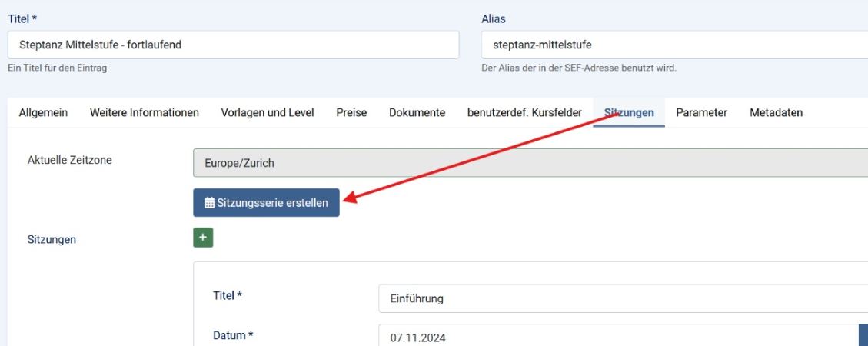
Task: Click the 'Aktuelle Zeitzone' label
Action: (70, 160)
